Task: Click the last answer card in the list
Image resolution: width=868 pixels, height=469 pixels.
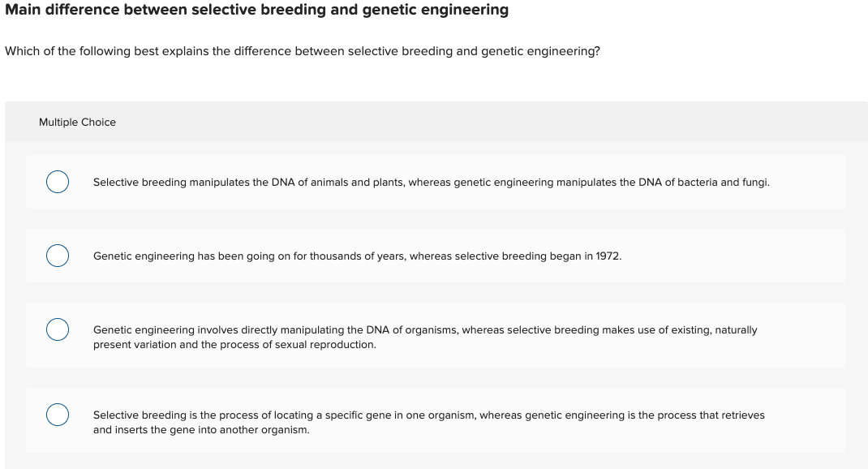Action: pos(436,420)
